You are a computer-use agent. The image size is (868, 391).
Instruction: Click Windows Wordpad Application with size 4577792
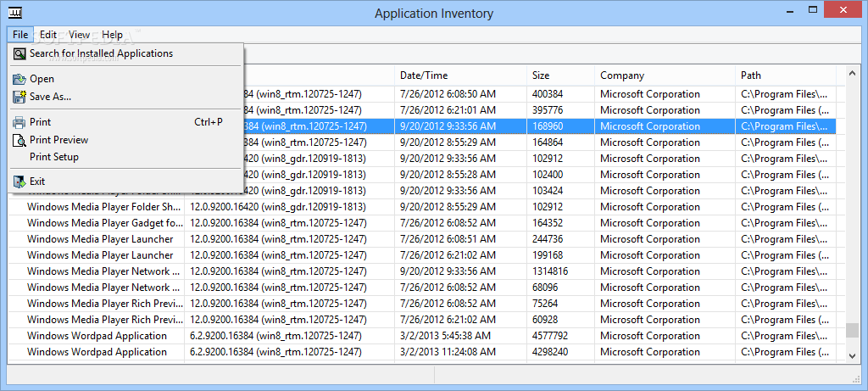tap(97, 336)
